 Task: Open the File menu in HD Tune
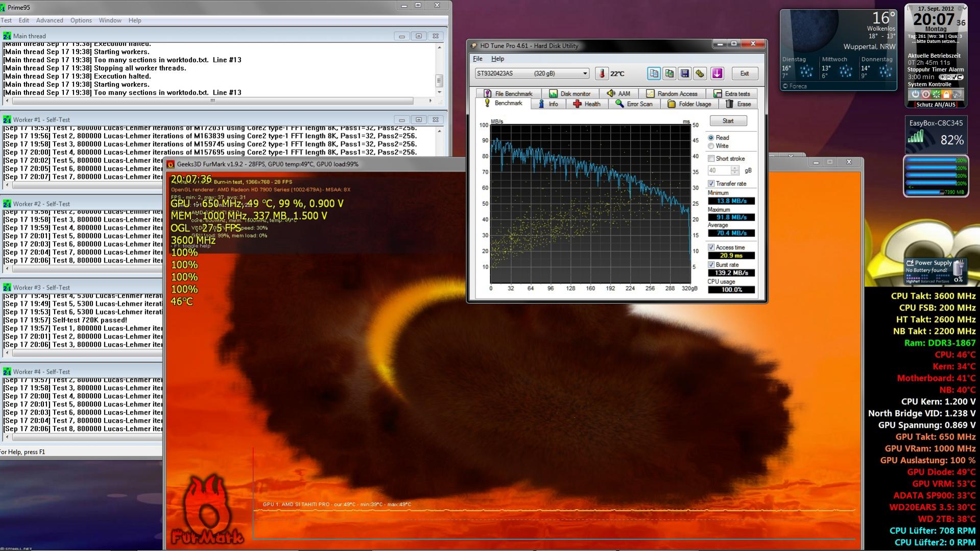(x=477, y=59)
